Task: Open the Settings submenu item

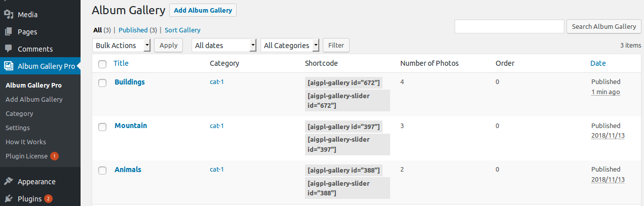Action: click(x=18, y=128)
